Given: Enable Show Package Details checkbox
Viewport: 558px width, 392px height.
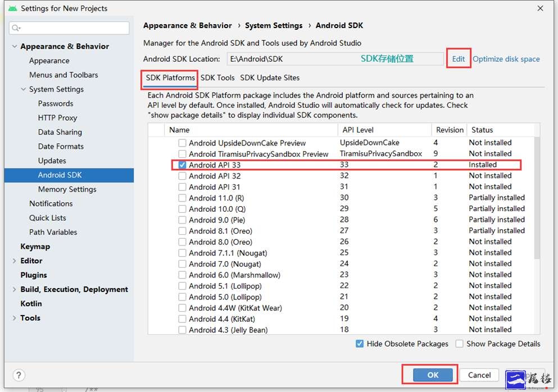Looking at the screenshot, I should click(x=460, y=344).
